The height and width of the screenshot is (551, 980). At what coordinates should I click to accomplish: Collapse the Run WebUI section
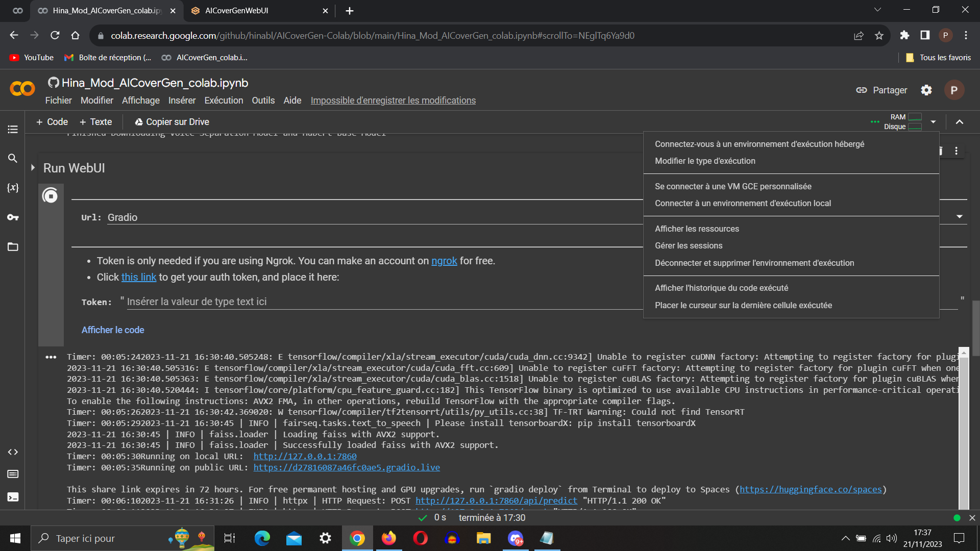[x=33, y=168]
